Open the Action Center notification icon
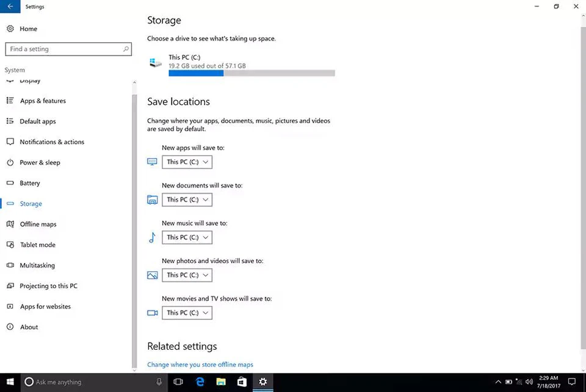This screenshot has height=392, width=586. coord(572,382)
